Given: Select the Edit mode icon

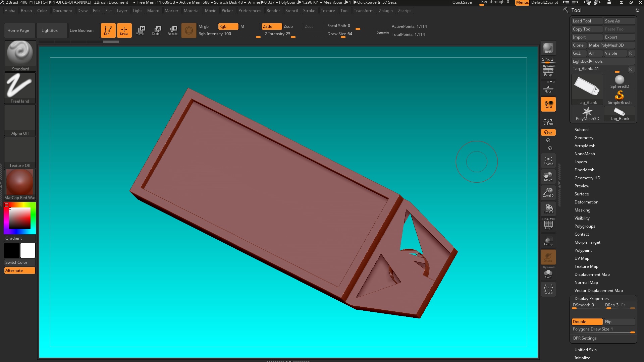Looking at the screenshot, I should [108, 31].
